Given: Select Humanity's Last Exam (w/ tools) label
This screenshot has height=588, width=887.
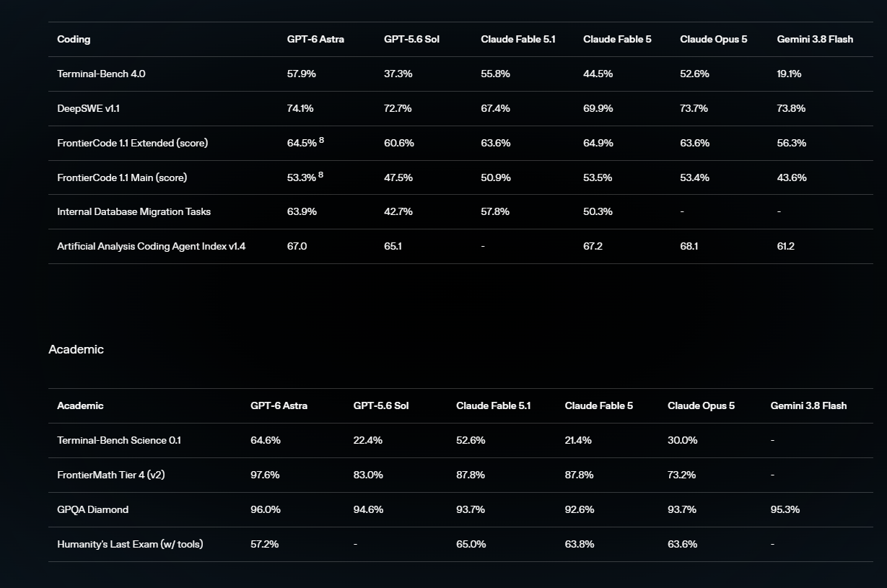Looking at the screenshot, I should [x=130, y=544].
